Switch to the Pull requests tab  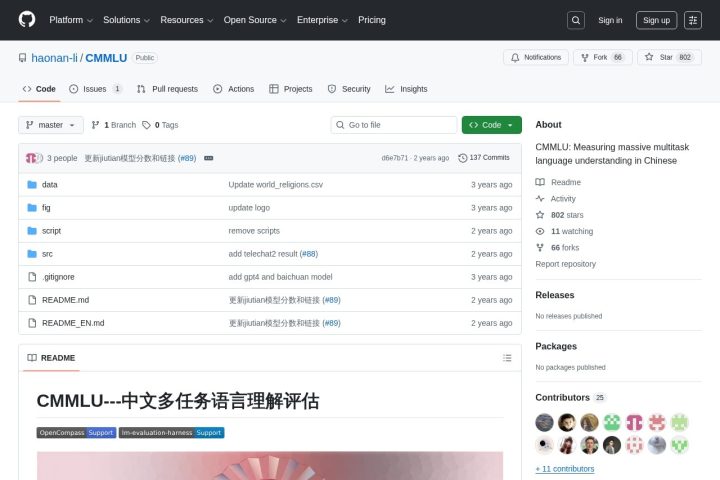[168, 89]
